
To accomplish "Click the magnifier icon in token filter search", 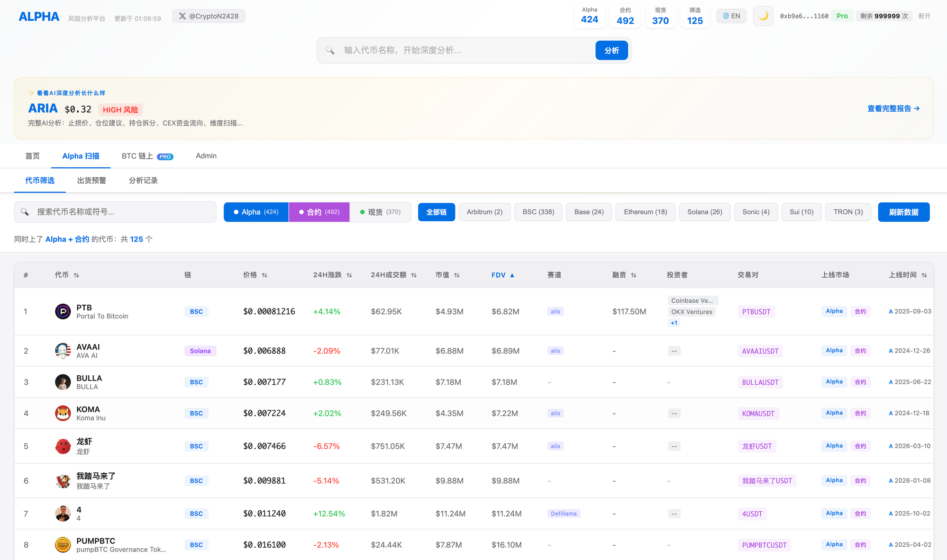I will tap(25, 212).
